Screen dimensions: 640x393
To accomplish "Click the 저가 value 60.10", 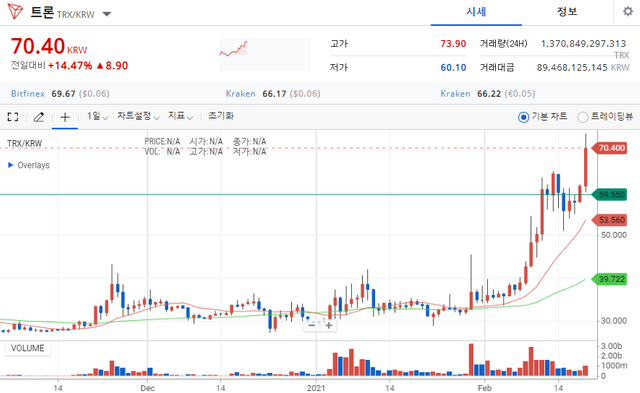I will [453, 68].
